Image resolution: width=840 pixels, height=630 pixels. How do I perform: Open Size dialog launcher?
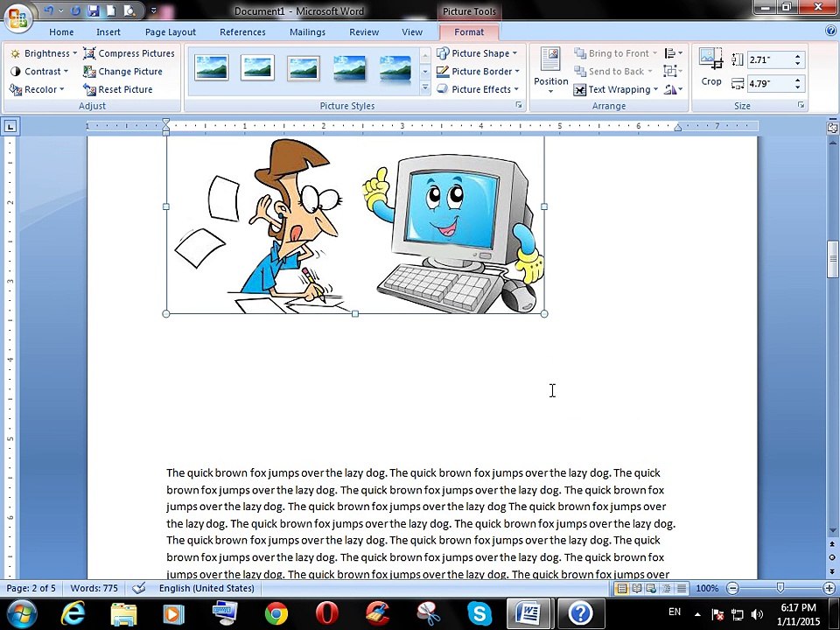point(801,105)
